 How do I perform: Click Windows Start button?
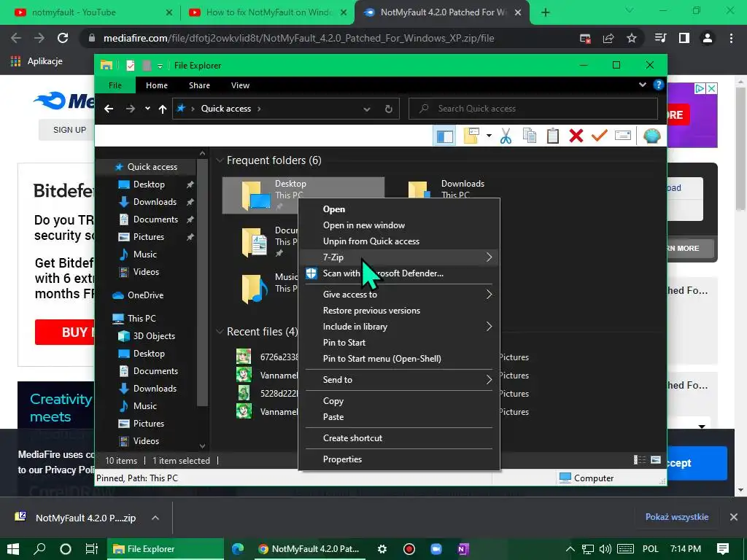click(x=13, y=549)
